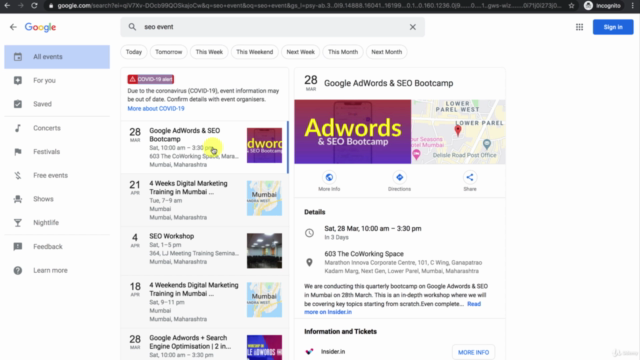This screenshot has width=640, height=360.
Task: Filter events by Today chip
Action: (x=134, y=52)
